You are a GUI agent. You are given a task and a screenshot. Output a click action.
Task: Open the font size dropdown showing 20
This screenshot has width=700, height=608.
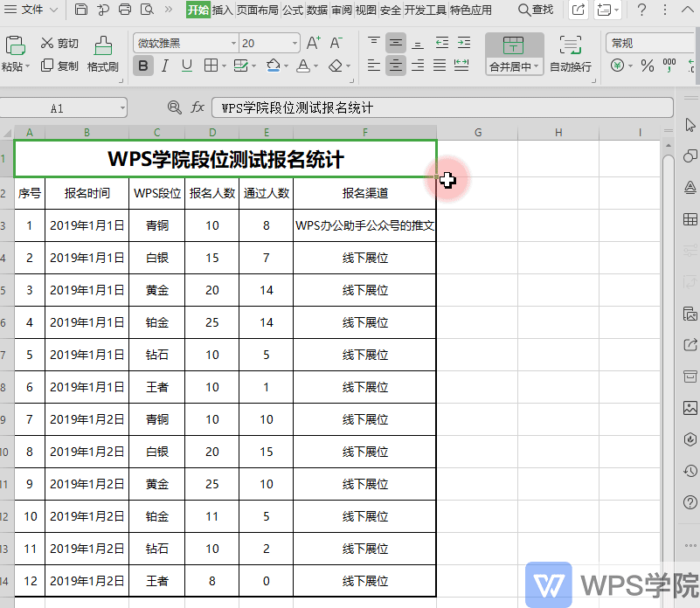coord(295,44)
